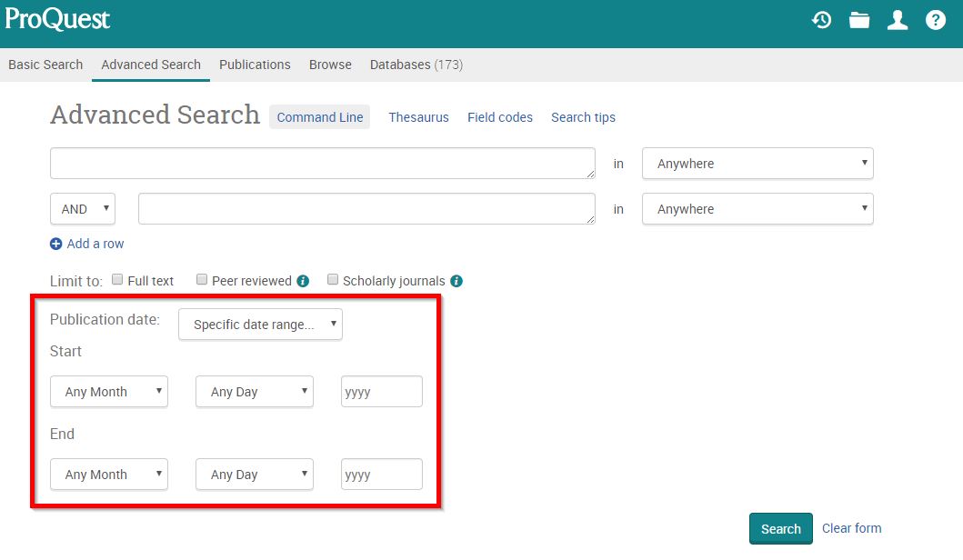
Task: Click the user account profile icon
Action: point(898,20)
